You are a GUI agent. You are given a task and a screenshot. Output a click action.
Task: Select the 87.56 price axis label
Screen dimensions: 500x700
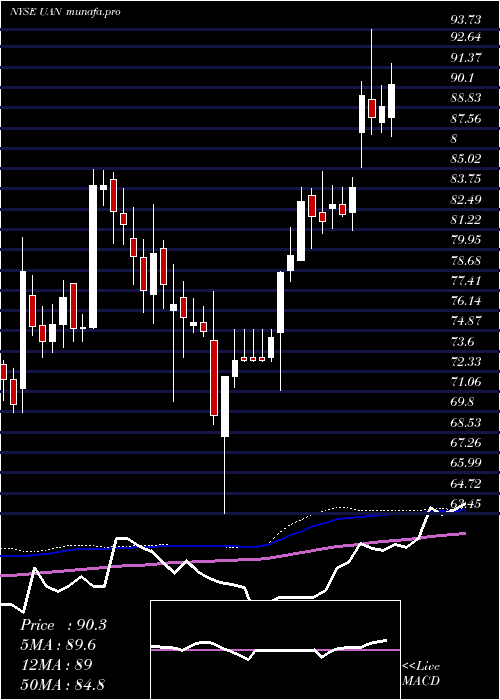(466, 119)
